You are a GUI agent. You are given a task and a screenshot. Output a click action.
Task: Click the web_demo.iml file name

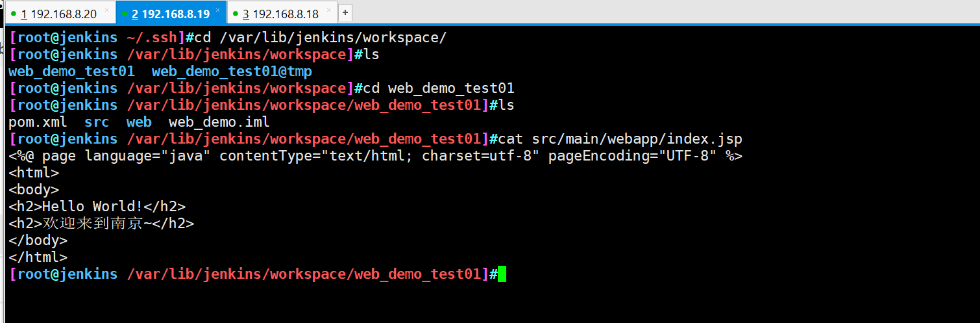click(x=219, y=122)
